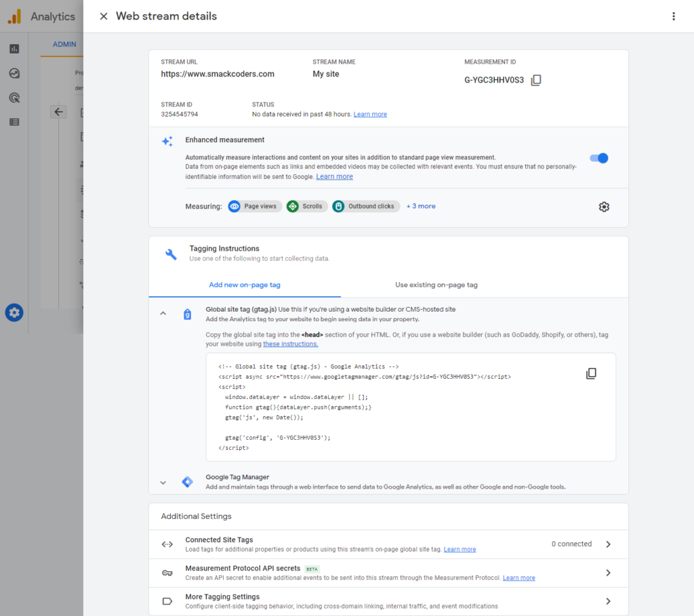Viewport: 694px width, 616px height.
Task: Open Learn more link for Measurement Protocol
Action: tap(518, 577)
